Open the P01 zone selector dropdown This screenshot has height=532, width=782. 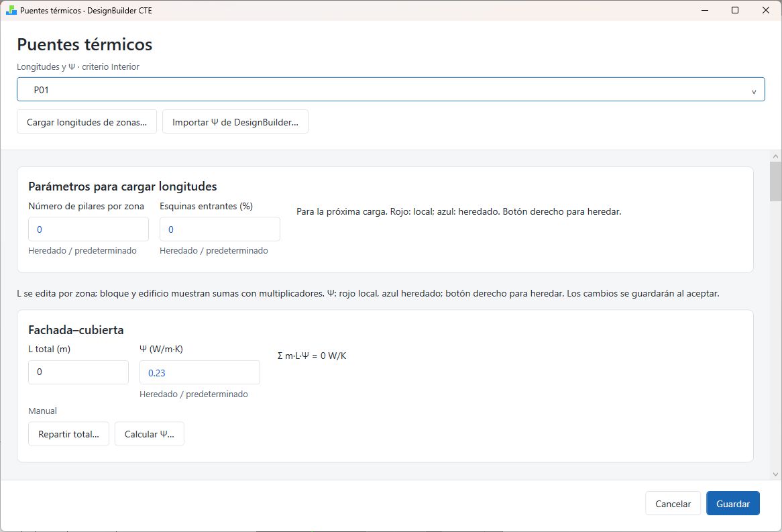click(390, 89)
